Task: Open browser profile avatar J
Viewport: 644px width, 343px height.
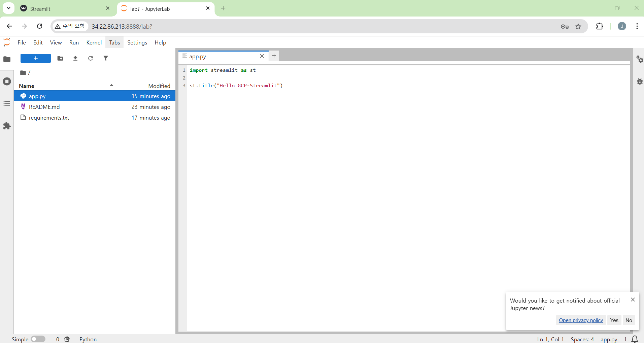Action: [x=622, y=26]
